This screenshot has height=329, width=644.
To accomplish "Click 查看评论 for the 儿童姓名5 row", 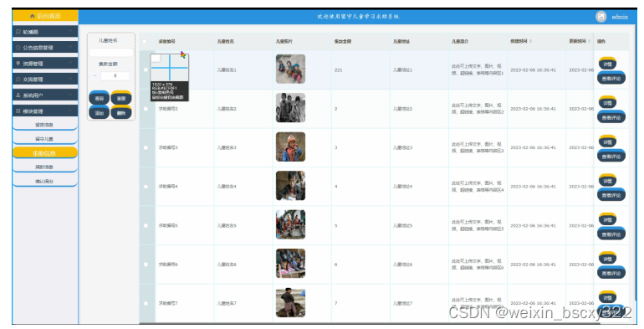I will pos(611,234).
